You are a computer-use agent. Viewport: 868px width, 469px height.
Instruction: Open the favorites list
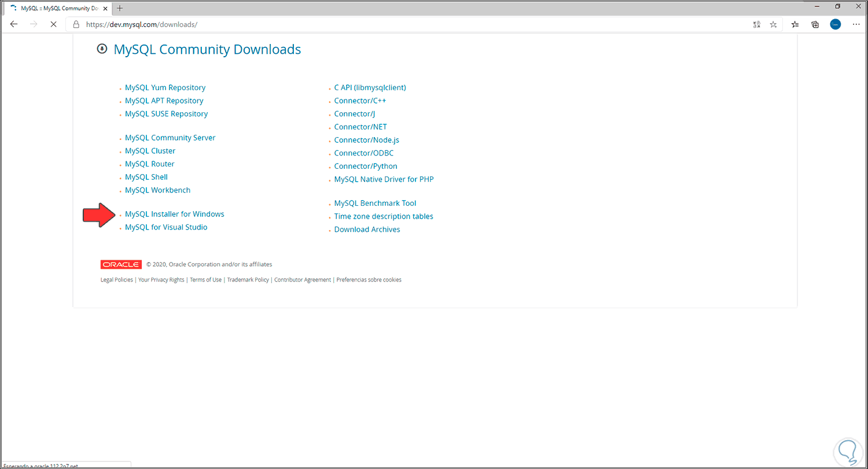click(x=795, y=24)
